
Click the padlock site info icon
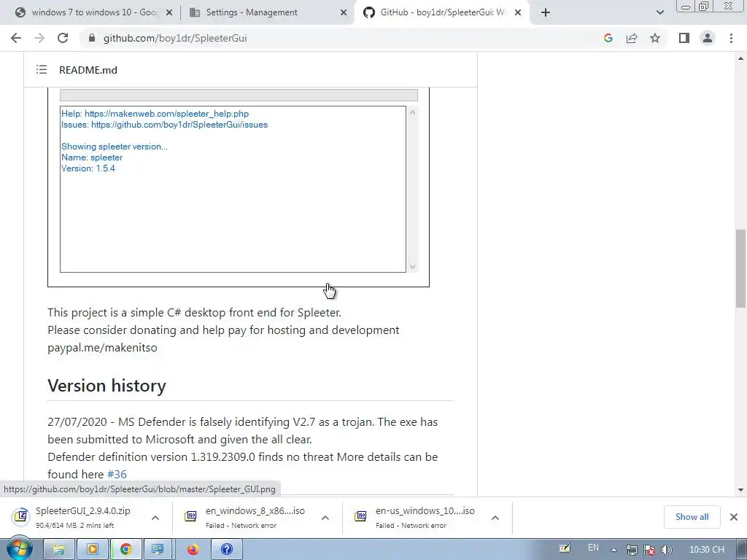pyautogui.click(x=93, y=38)
